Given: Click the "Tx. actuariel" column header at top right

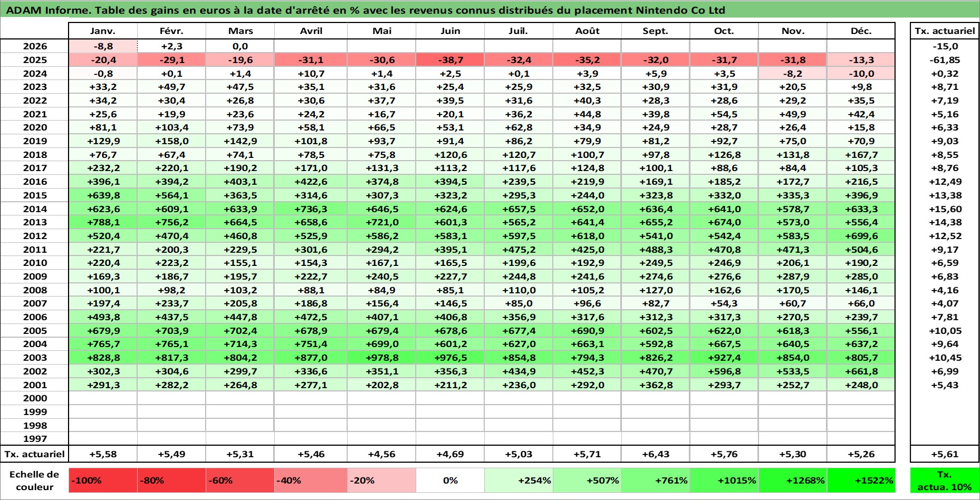Looking at the screenshot, I should tap(944, 31).
